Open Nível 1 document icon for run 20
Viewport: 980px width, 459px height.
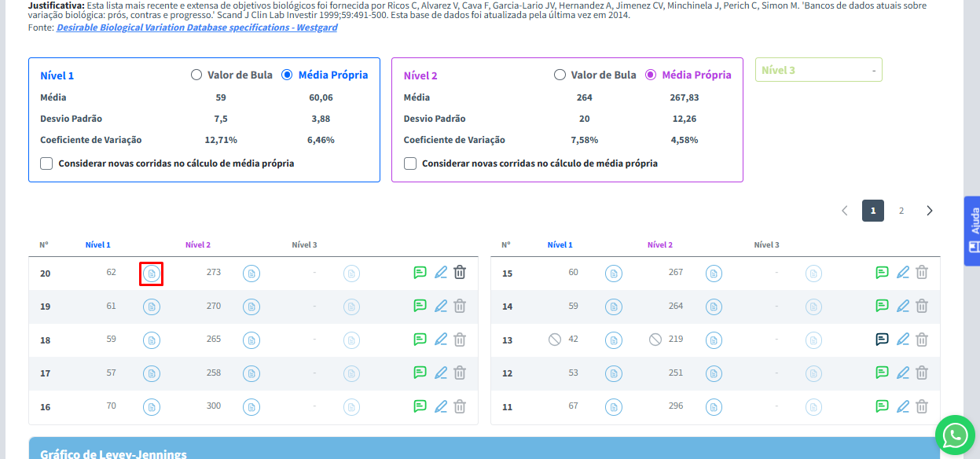(152, 274)
